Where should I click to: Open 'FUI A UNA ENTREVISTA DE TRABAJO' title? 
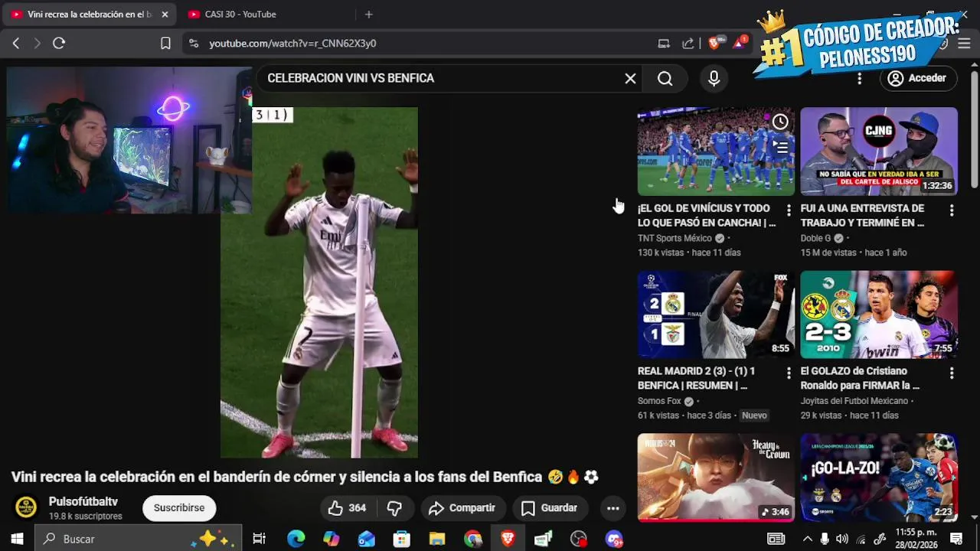point(862,216)
